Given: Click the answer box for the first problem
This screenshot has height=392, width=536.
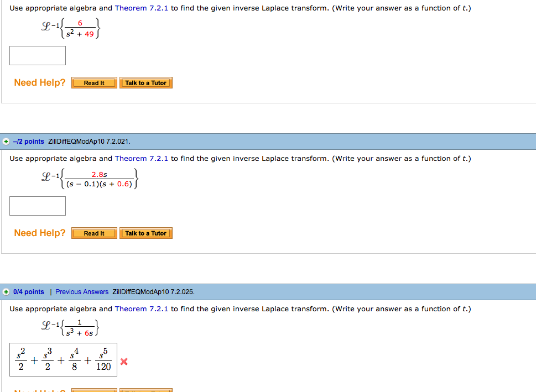Looking at the screenshot, I should coord(37,55).
